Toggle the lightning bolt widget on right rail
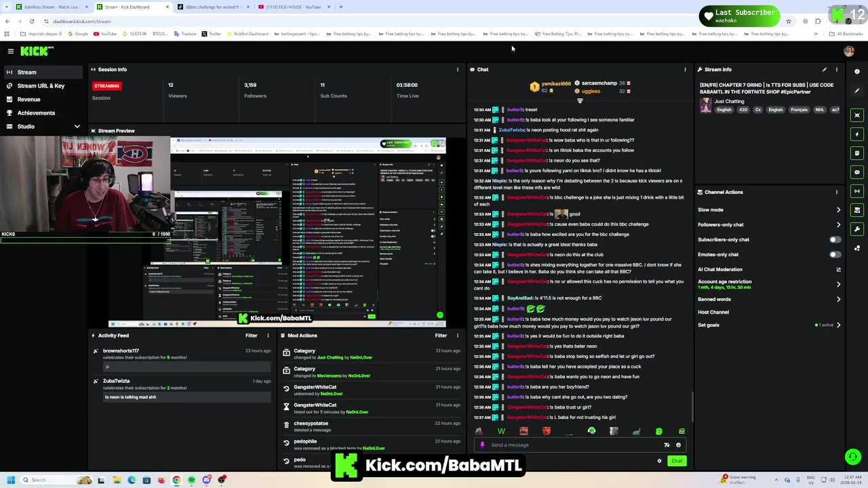Screen dimensions: 868x488 pos(857,134)
